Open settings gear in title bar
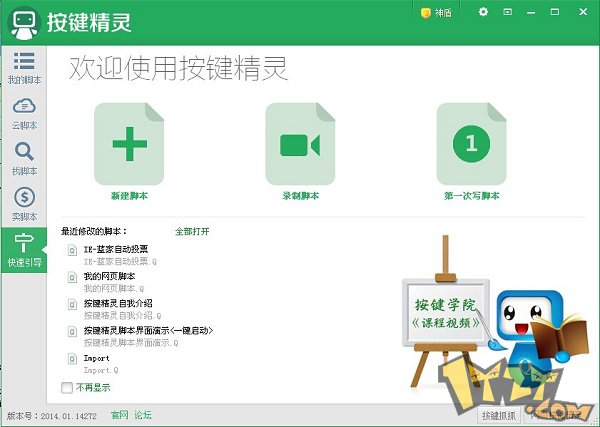600x427 pixels. [483, 12]
